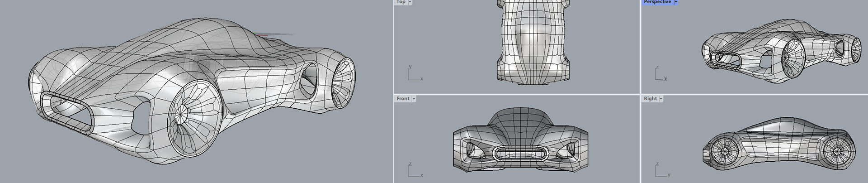Click the world axis icon in Top viewport
Viewport: 868px width, 183px height.
(x=415, y=73)
